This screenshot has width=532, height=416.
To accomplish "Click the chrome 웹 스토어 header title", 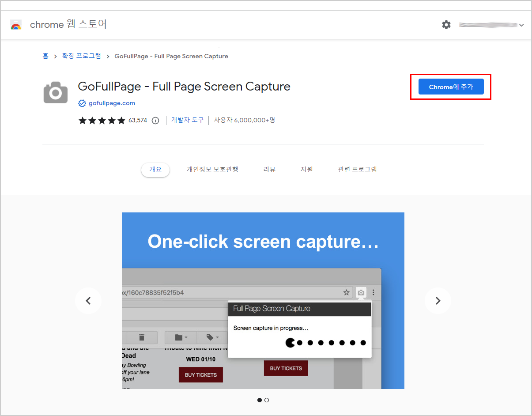I will [68, 24].
